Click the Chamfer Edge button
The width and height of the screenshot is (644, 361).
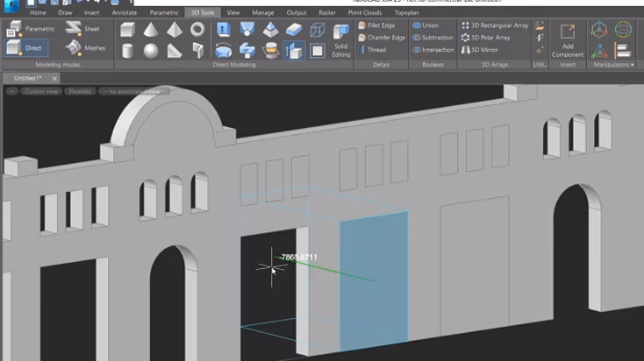[382, 38]
